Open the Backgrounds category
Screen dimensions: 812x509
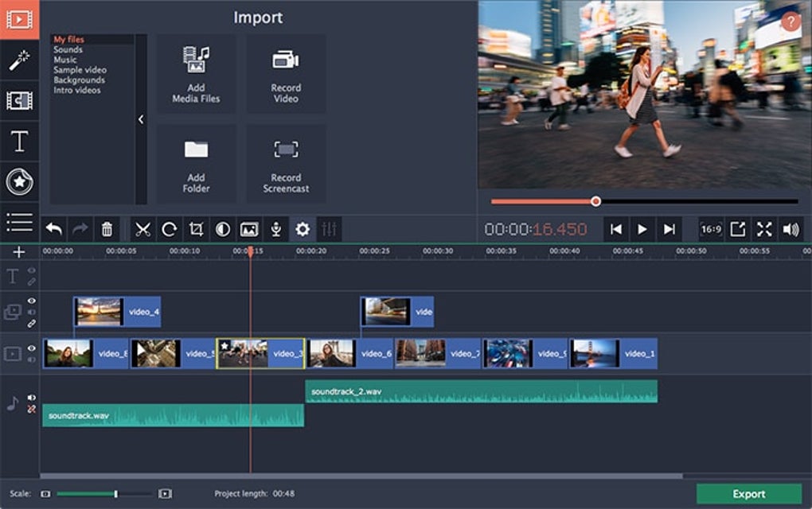pos(79,80)
